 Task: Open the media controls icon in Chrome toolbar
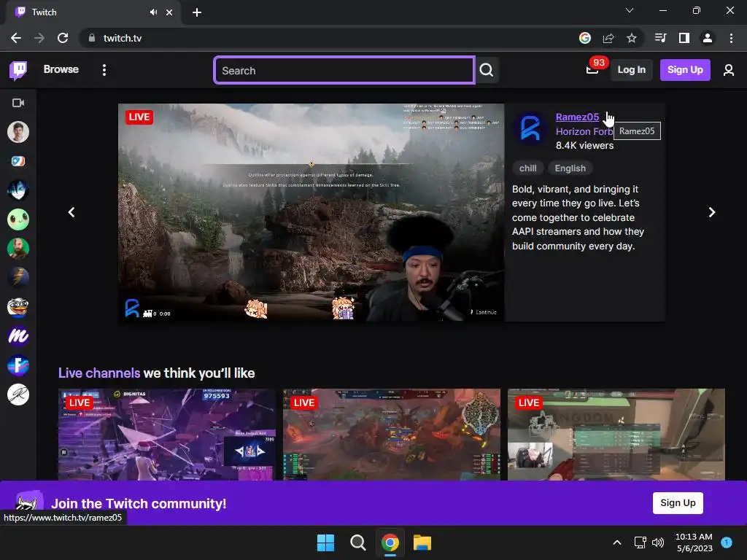point(660,38)
